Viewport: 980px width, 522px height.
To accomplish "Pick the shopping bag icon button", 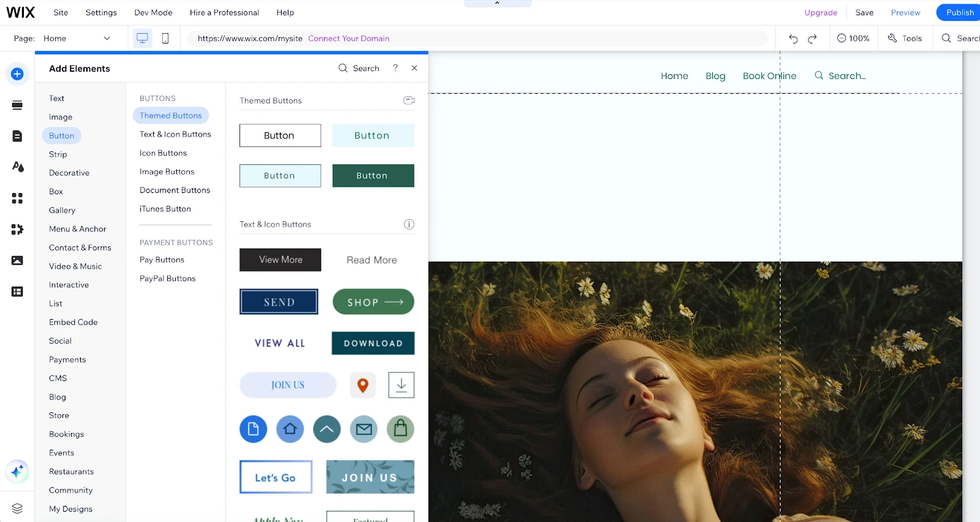I will pyautogui.click(x=401, y=429).
